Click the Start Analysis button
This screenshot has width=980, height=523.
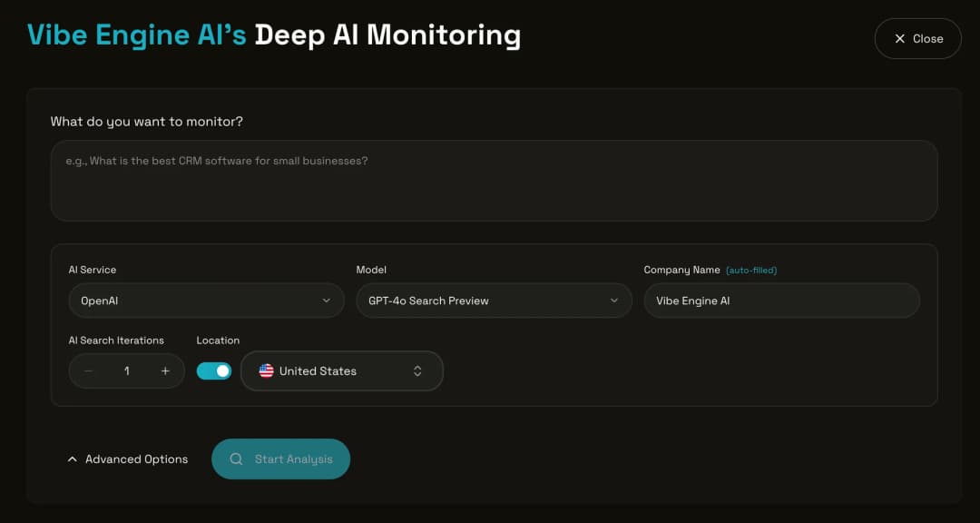click(280, 459)
